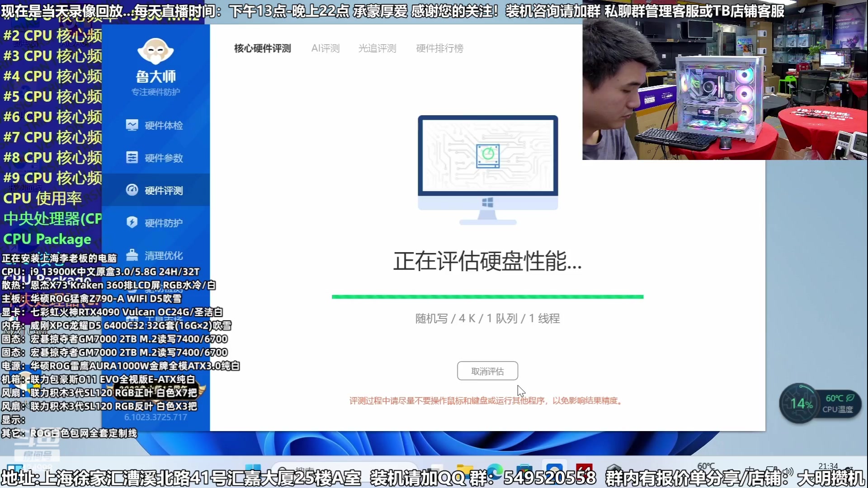Click the 专注硬件防护 tagline text
This screenshot has height=488, width=868.
pyautogui.click(x=156, y=92)
